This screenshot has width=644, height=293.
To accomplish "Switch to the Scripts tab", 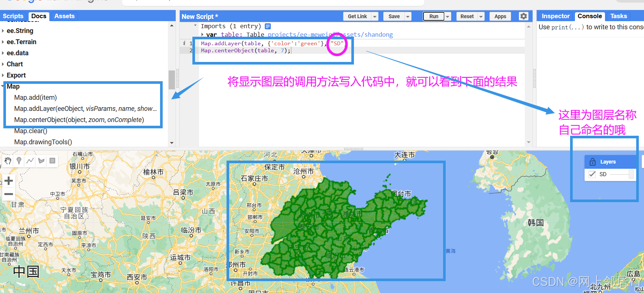I will [x=13, y=16].
